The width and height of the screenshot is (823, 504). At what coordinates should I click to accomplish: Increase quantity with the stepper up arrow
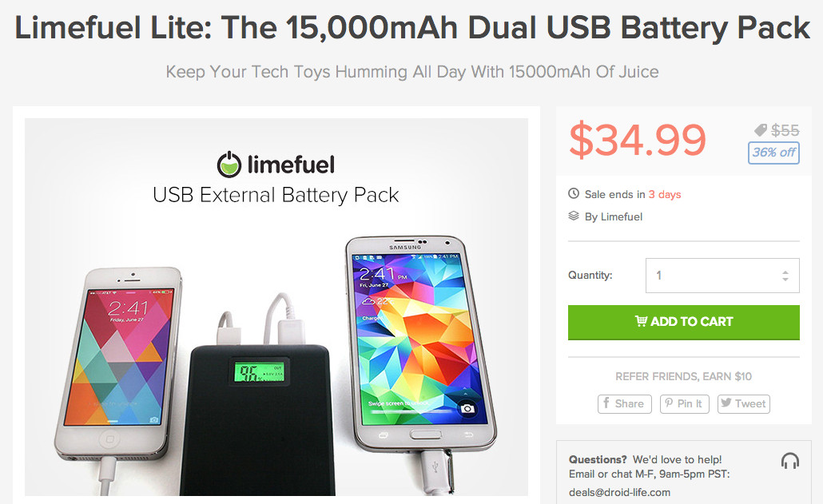coord(785,272)
